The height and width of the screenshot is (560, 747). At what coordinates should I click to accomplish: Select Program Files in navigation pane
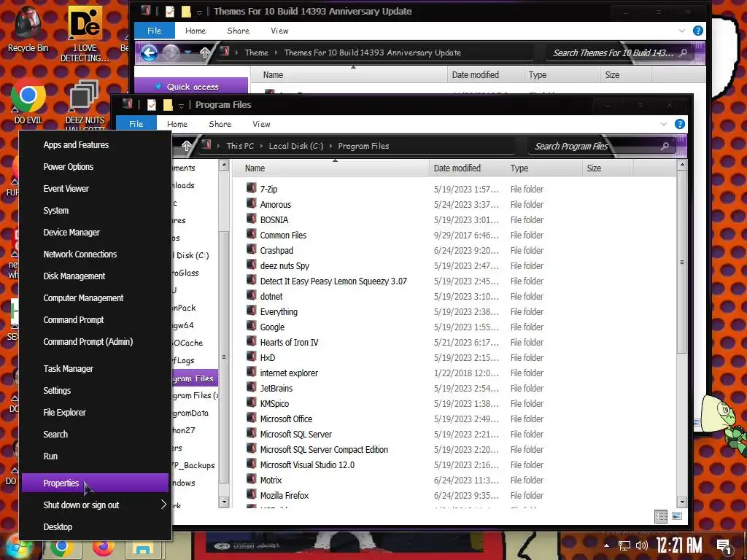194,378
